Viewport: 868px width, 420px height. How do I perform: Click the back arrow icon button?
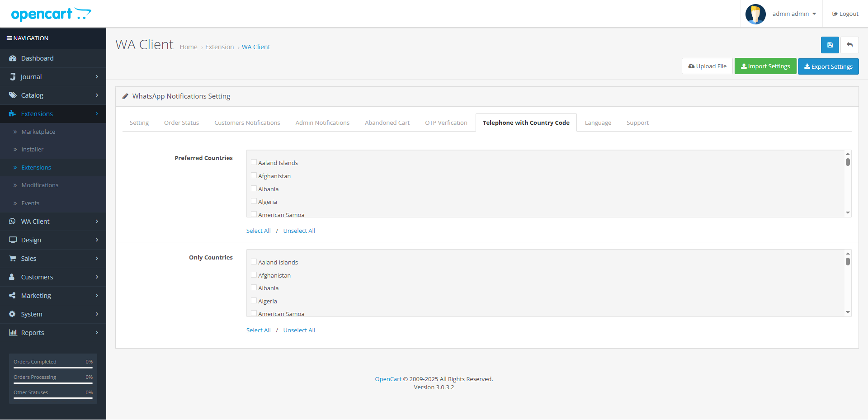849,45
